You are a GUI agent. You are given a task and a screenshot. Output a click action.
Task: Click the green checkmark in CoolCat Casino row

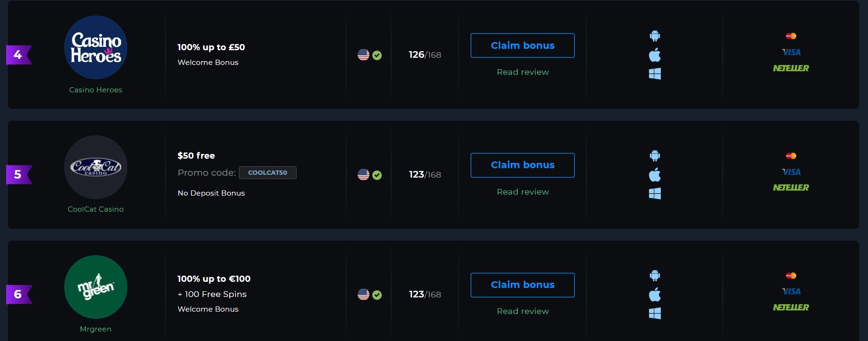point(377,175)
